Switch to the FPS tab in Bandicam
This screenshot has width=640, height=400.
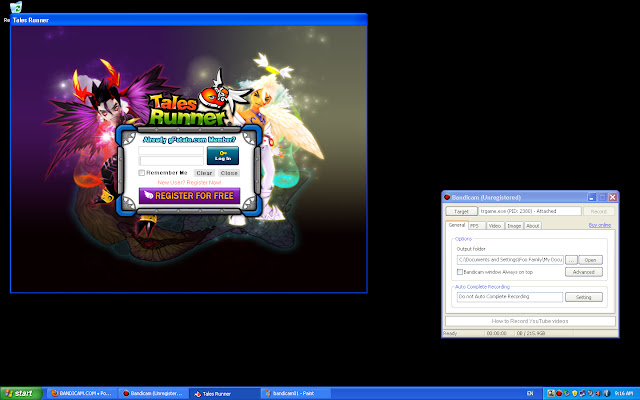[476, 226]
